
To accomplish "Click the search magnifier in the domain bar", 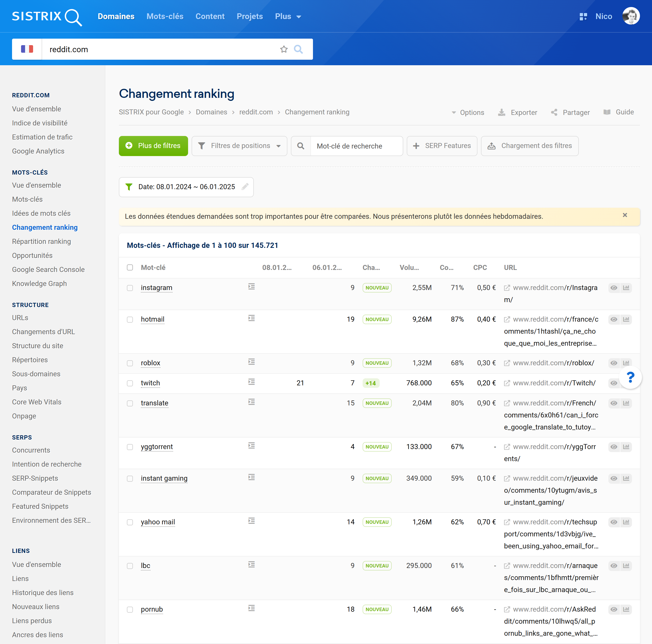I will click(x=298, y=49).
